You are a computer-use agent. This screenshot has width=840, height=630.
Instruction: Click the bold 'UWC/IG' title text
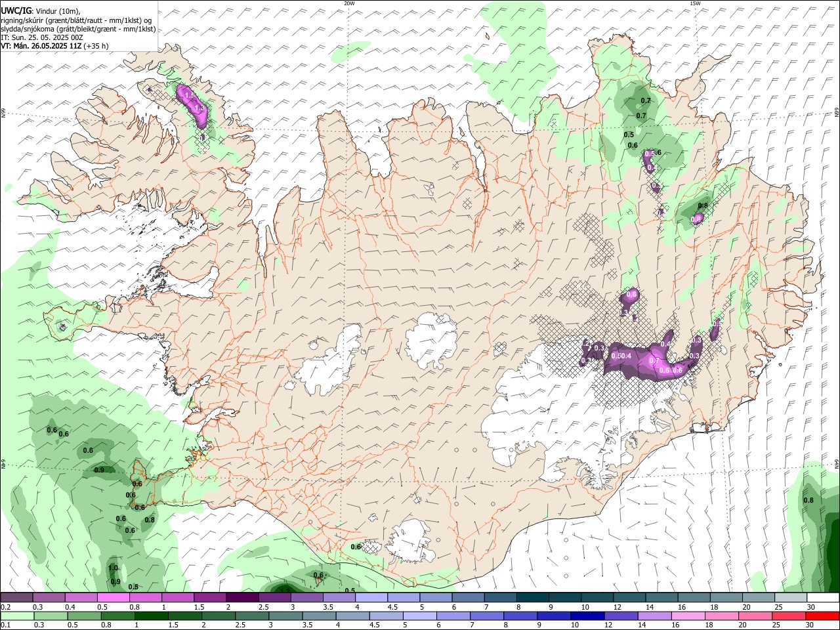point(16,10)
